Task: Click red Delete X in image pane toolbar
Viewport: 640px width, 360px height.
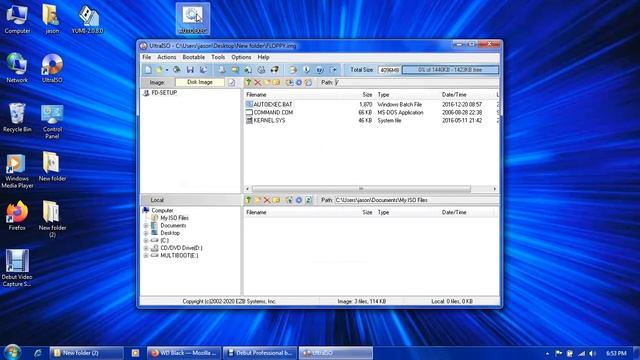Action: coord(258,82)
